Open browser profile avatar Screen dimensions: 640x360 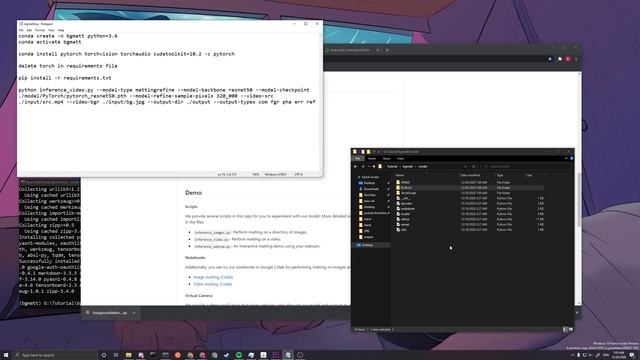[568, 59]
